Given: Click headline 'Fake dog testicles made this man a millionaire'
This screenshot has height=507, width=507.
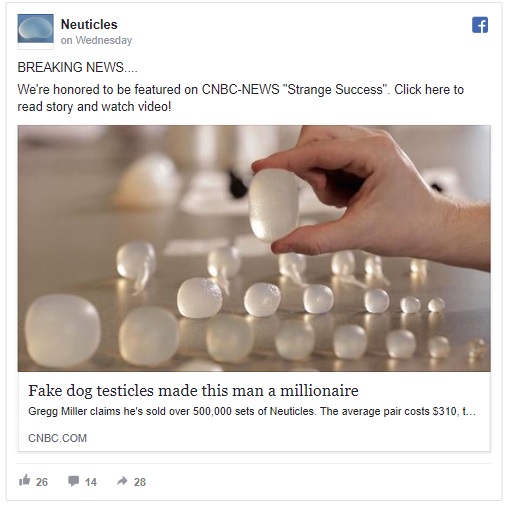Looking at the screenshot, I should coord(193,391).
